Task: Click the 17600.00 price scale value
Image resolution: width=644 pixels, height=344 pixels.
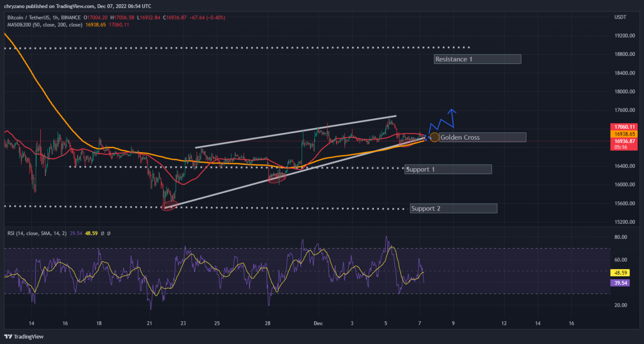Action: [x=624, y=110]
